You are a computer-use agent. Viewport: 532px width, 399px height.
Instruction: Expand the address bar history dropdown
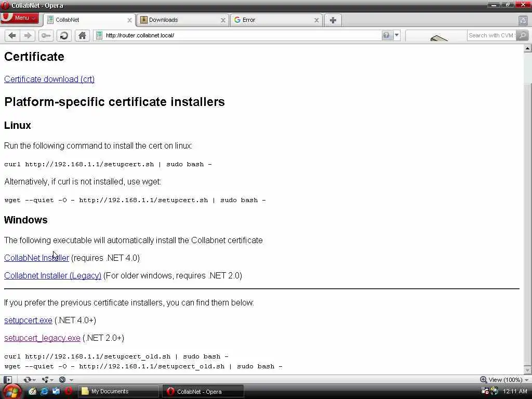[x=396, y=35]
